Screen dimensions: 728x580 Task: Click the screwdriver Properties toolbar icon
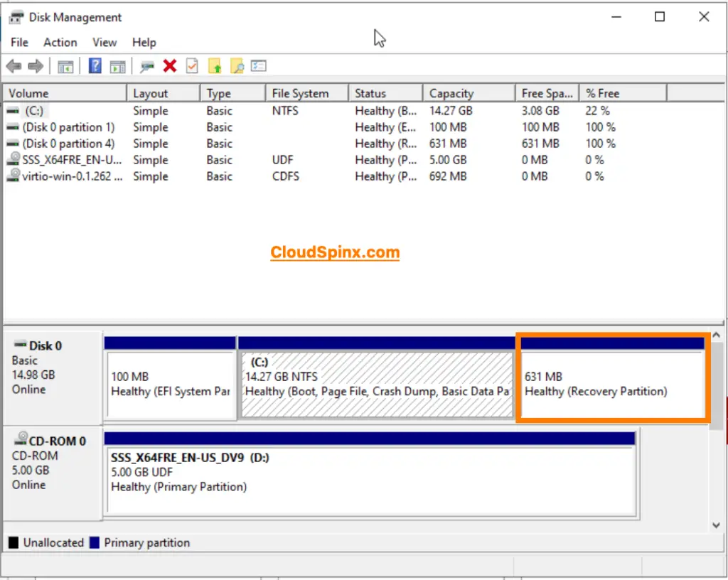(x=147, y=65)
